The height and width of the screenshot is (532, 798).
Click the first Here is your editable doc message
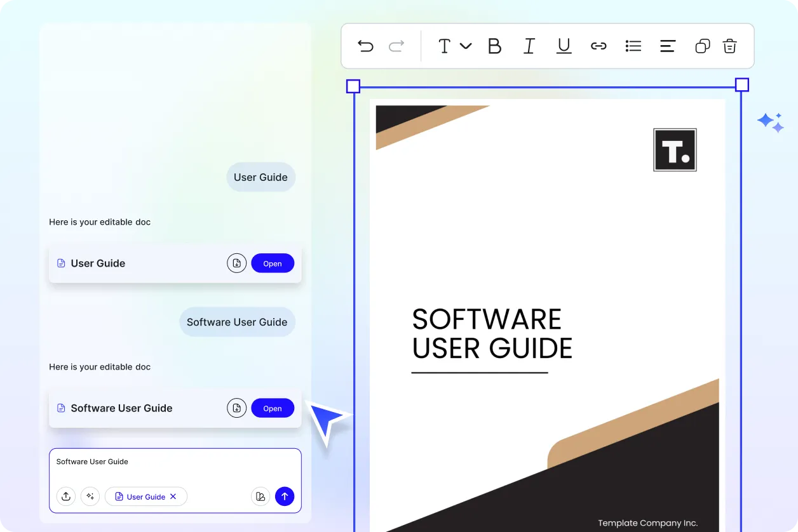pyautogui.click(x=100, y=222)
